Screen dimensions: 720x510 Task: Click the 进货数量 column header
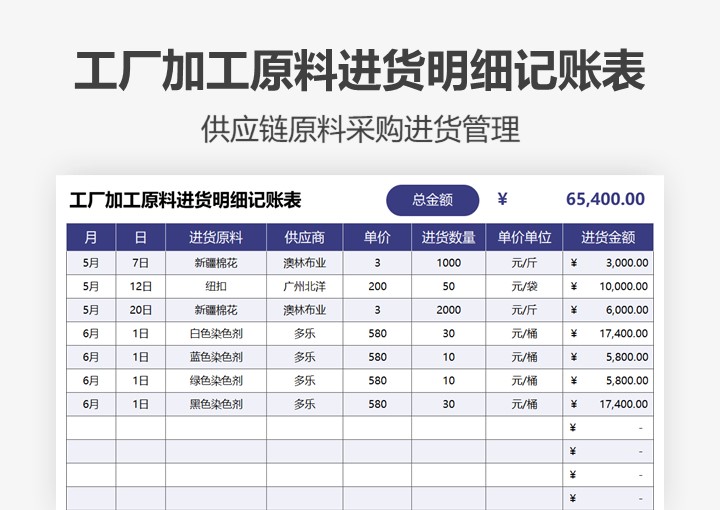click(x=449, y=237)
